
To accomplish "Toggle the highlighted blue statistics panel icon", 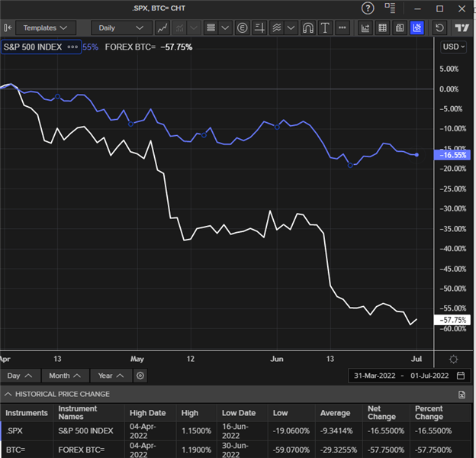I will [416, 28].
